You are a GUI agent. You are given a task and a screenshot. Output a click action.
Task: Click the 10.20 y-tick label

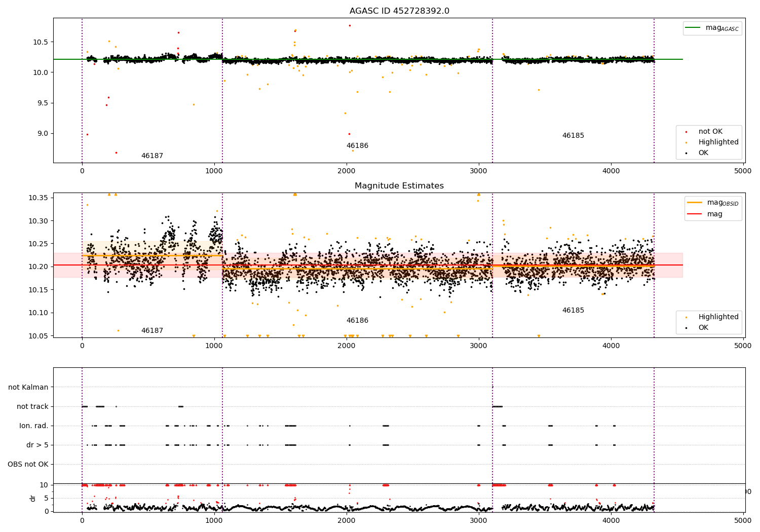pos(39,267)
